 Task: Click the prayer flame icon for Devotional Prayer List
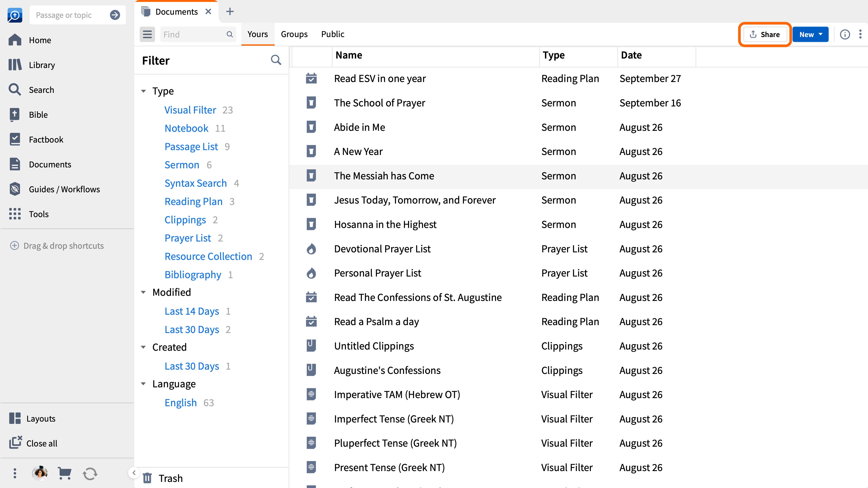pos(311,249)
